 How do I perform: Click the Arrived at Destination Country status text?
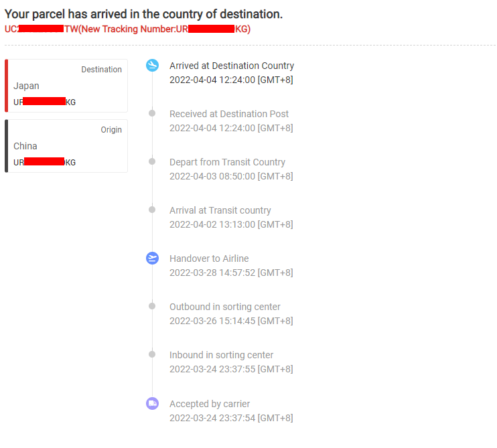(232, 66)
